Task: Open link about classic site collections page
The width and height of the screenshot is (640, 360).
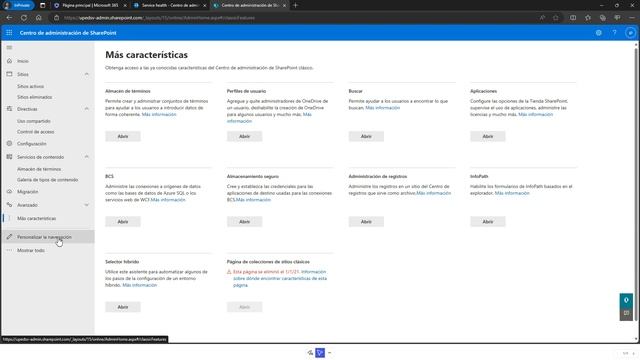Action: pos(280,278)
